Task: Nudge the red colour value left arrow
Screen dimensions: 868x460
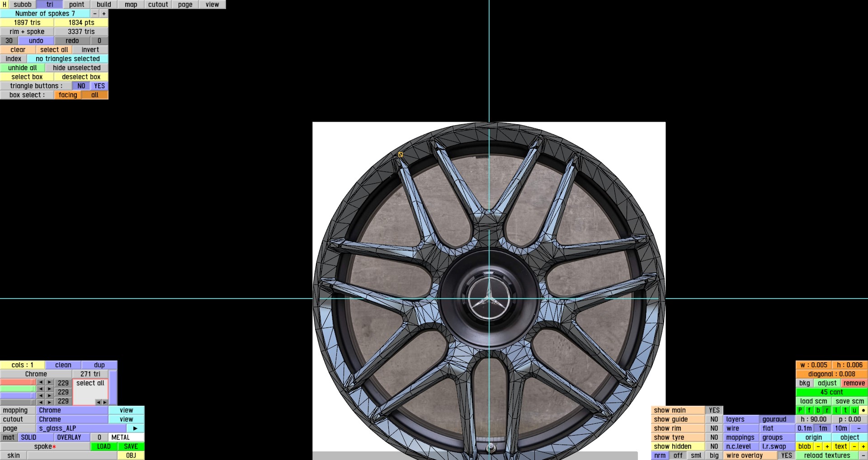Action: pyautogui.click(x=41, y=383)
